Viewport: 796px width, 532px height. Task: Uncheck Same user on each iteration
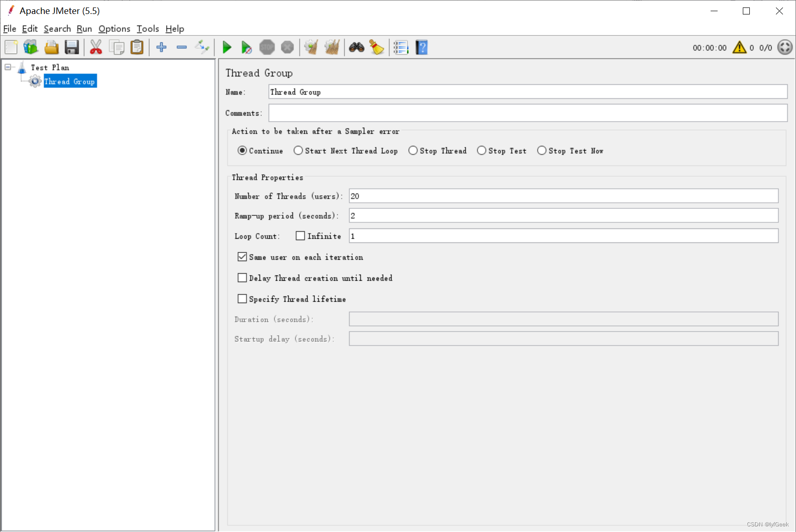pyautogui.click(x=242, y=257)
